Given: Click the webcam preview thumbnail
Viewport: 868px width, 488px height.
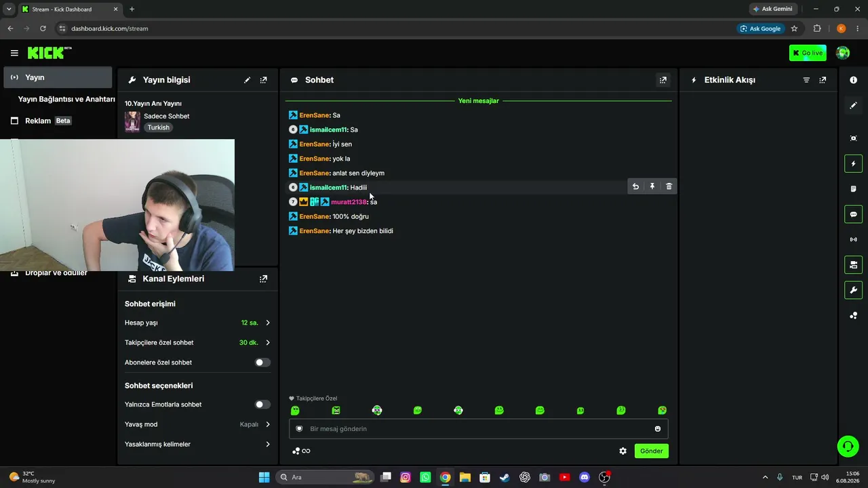Looking at the screenshot, I should click(x=117, y=205).
